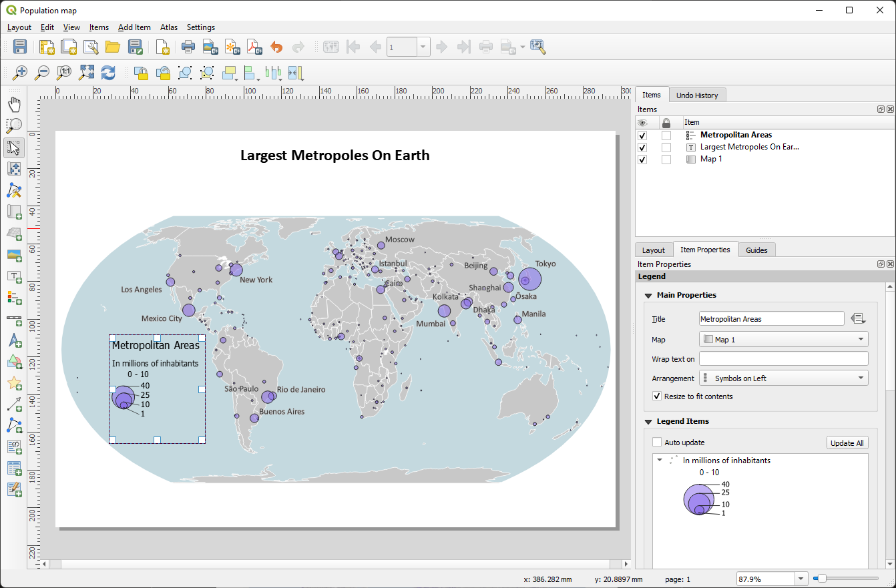
Task: Toggle visibility of Metropolitan Areas item
Action: [x=642, y=135]
